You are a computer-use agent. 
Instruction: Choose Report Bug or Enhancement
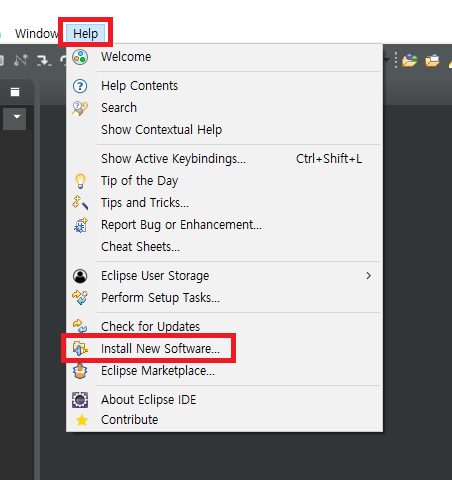[224, 225]
